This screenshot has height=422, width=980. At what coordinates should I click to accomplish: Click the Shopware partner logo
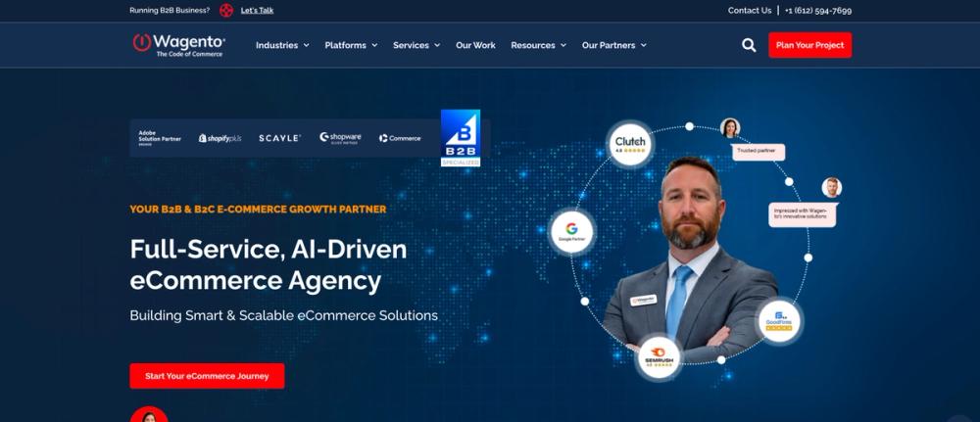tap(340, 138)
